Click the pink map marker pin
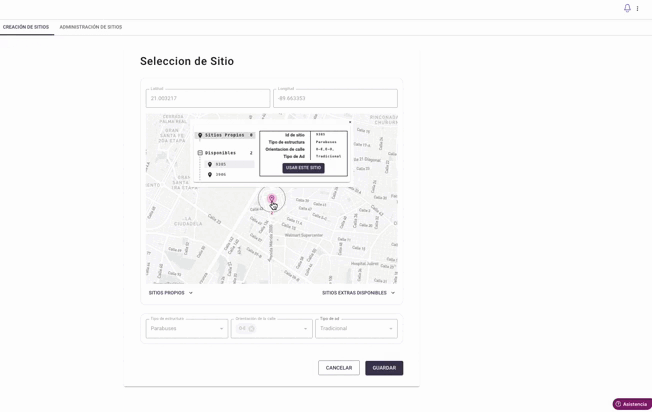This screenshot has width=652, height=412. pyautogui.click(x=272, y=198)
